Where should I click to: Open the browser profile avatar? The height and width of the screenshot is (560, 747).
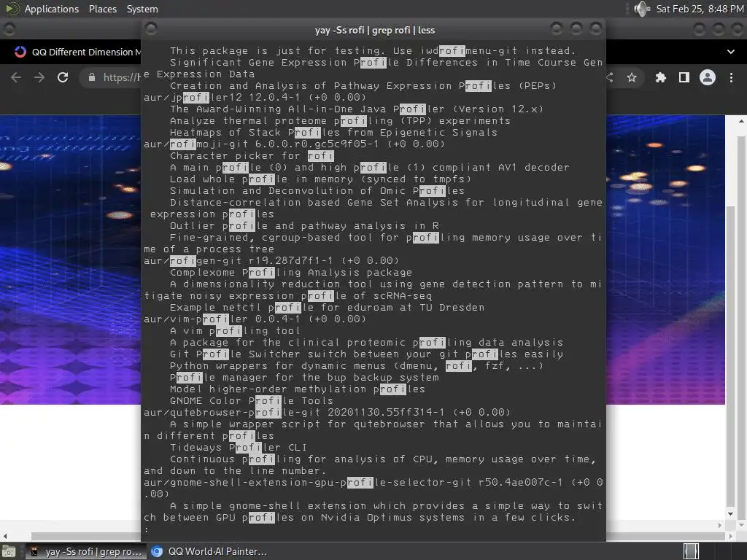coord(708,77)
